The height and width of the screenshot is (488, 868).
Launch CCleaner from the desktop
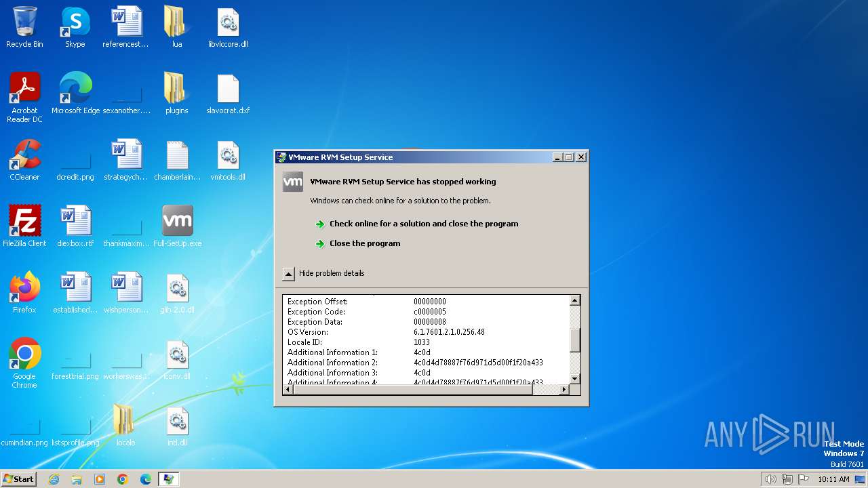click(24, 161)
